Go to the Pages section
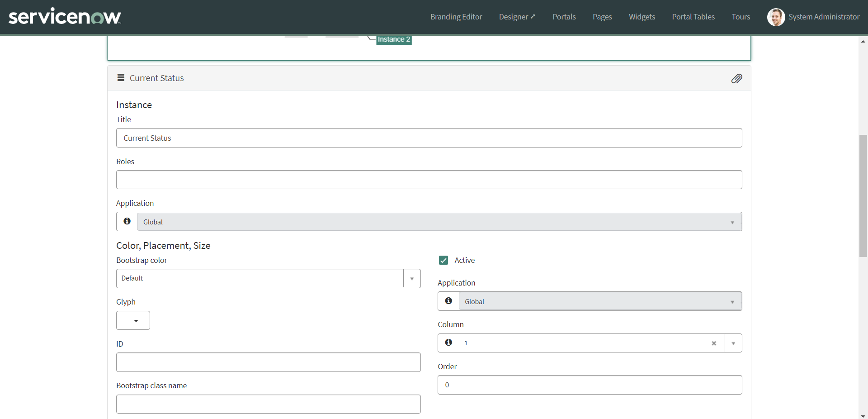 [602, 17]
